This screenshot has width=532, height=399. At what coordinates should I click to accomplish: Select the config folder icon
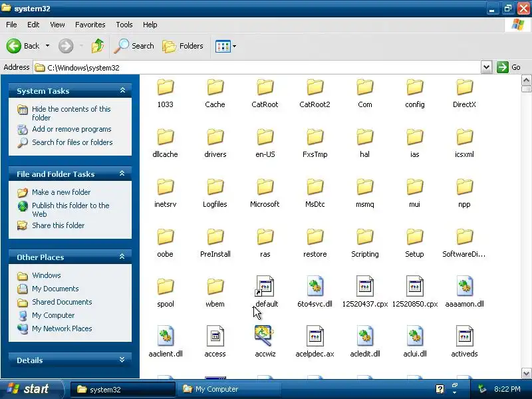tap(414, 87)
